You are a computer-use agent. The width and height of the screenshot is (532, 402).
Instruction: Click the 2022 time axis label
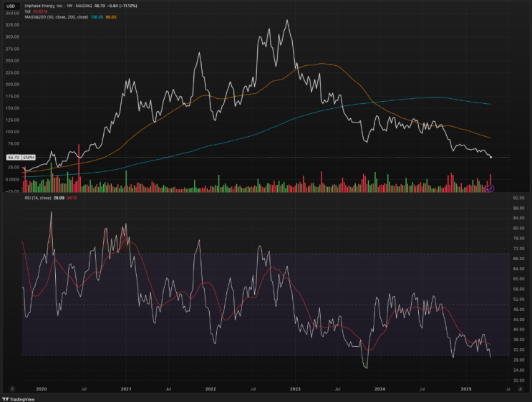(x=211, y=389)
